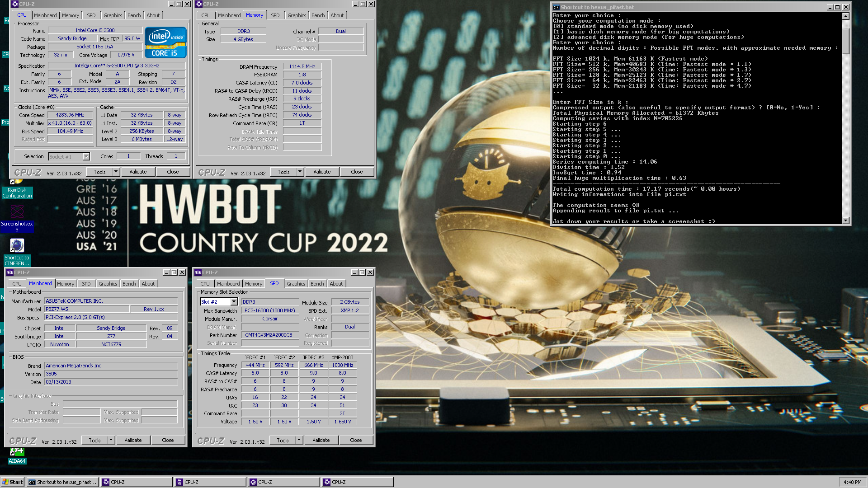Click Close button in the Mainboard window
The width and height of the screenshot is (868, 488).
tap(168, 440)
